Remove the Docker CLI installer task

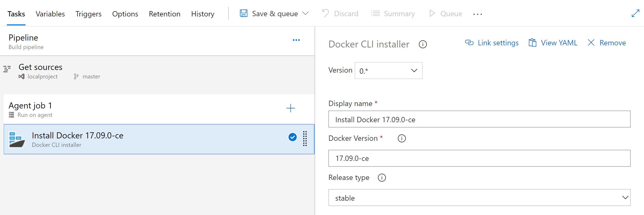click(607, 43)
